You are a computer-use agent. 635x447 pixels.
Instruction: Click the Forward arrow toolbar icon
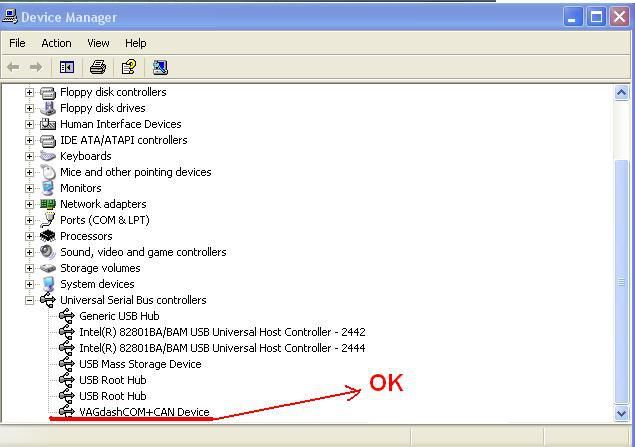click(x=36, y=67)
